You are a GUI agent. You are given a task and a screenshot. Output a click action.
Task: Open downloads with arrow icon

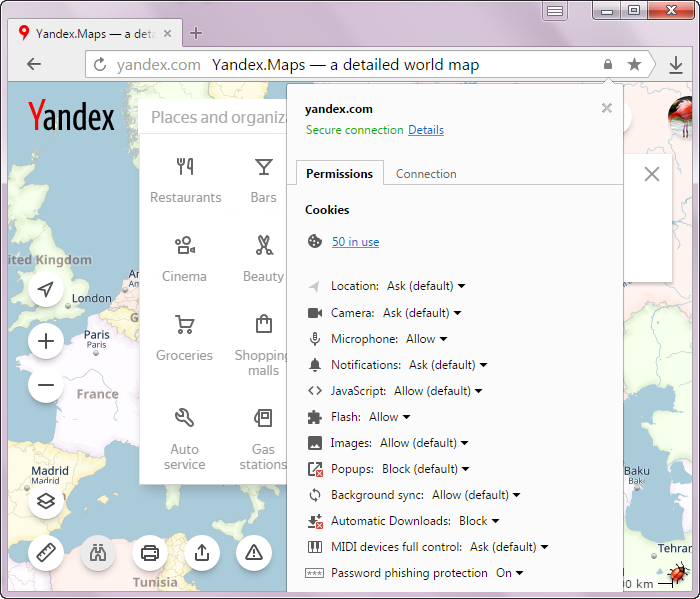point(676,65)
